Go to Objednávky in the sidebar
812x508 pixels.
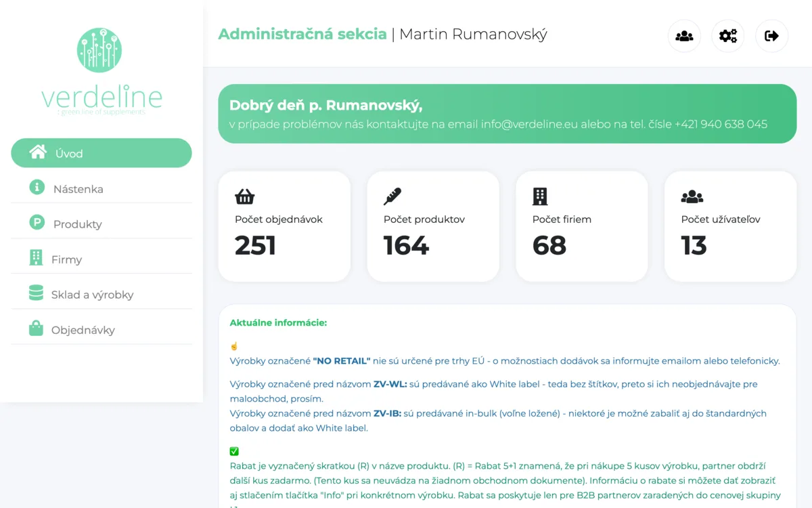tap(101, 329)
